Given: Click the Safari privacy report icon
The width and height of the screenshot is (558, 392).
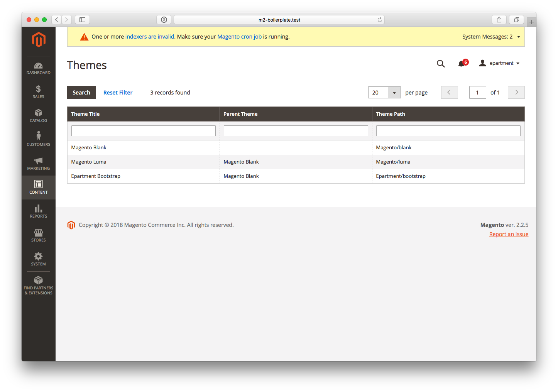Looking at the screenshot, I should (x=164, y=20).
